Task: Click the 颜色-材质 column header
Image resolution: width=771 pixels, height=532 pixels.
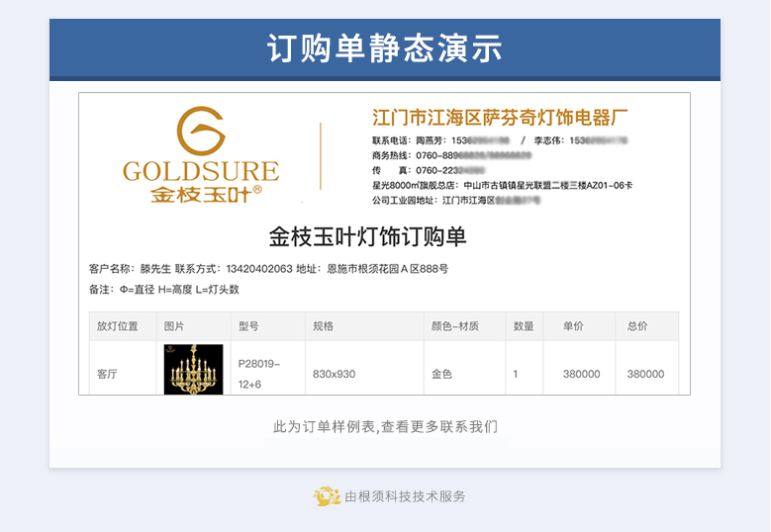Action: pyautogui.click(x=464, y=326)
